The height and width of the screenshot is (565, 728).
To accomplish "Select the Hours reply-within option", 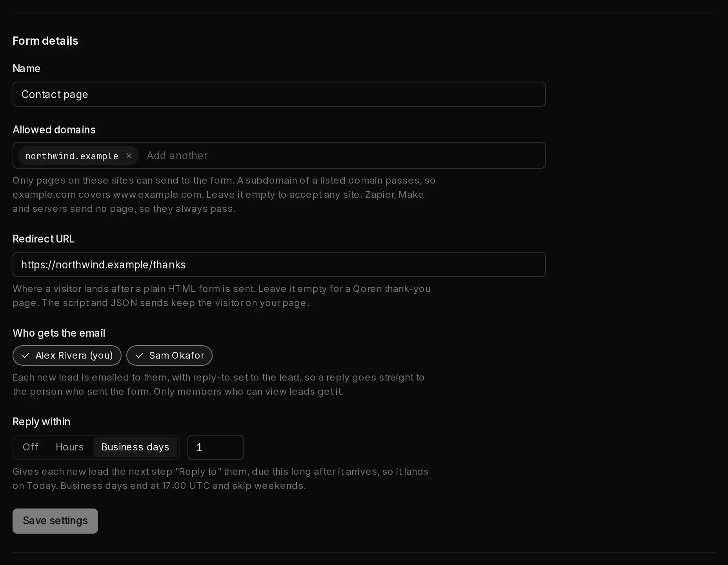I will 70,447.
